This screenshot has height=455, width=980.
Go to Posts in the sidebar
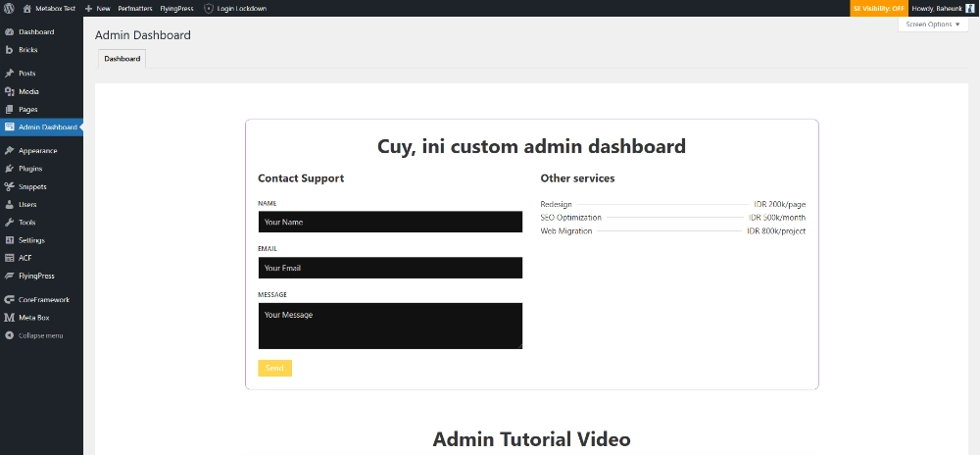(26, 74)
